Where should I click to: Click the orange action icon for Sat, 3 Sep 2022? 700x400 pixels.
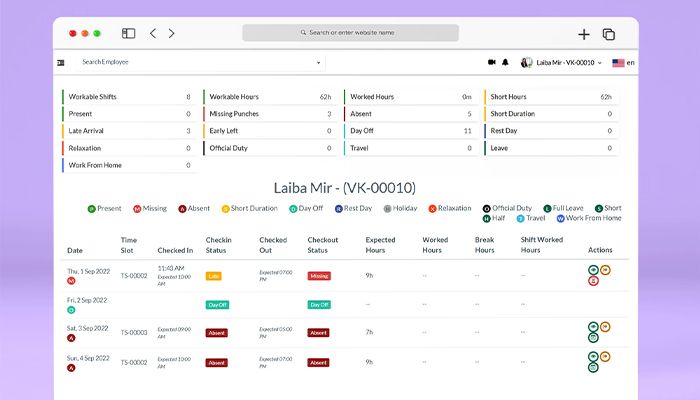605,327
